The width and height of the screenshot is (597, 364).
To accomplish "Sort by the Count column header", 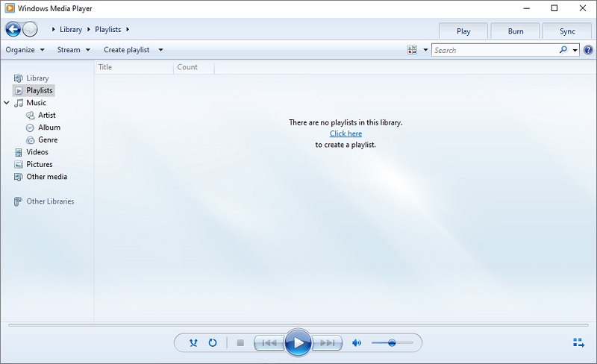I will (x=194, y=67).
